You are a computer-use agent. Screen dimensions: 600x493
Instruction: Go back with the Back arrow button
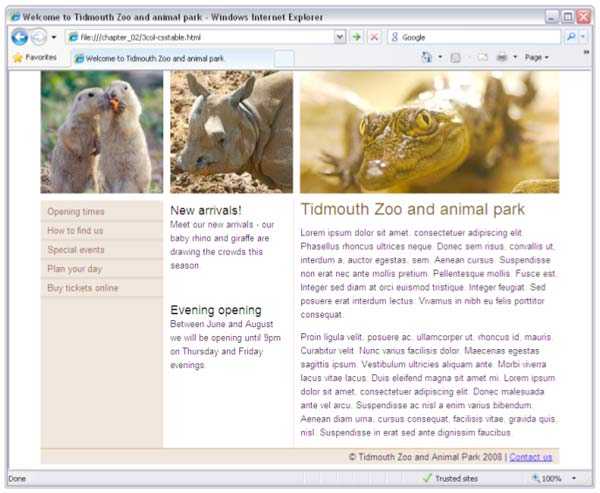tap(19, 37)
